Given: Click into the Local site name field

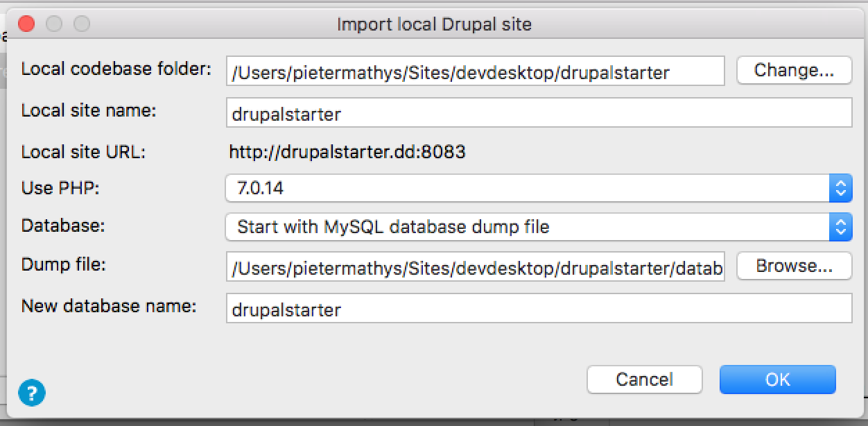Looking at the screenshot, I should pyautogui.click(x=539, y=112).
